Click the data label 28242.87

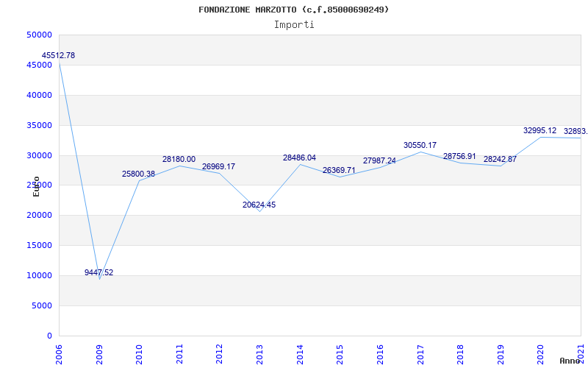coord(500,159)
